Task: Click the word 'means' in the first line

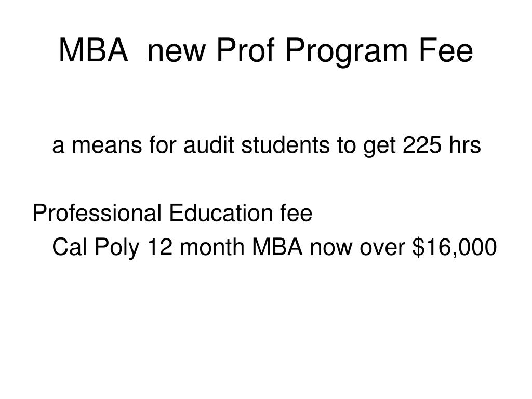Action: (107, 147)
